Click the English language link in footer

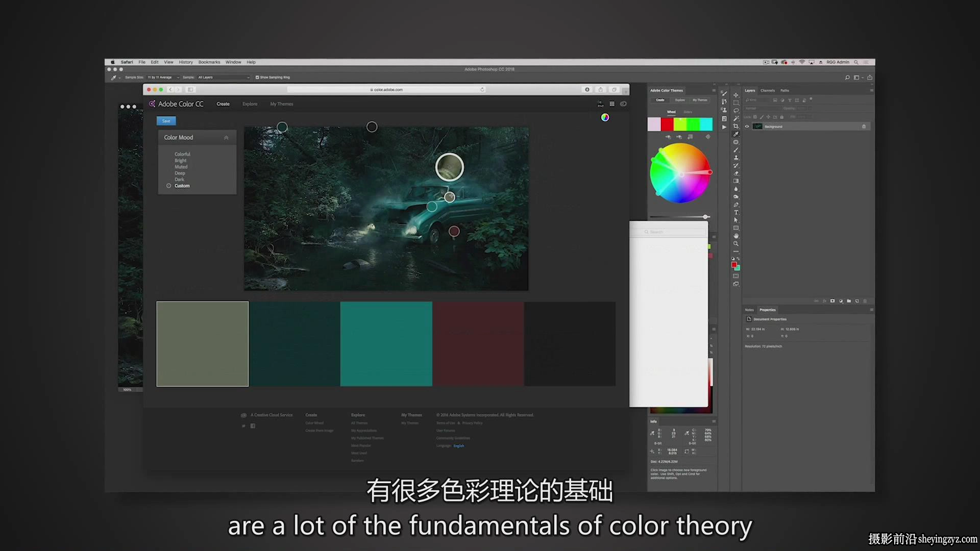459,446
